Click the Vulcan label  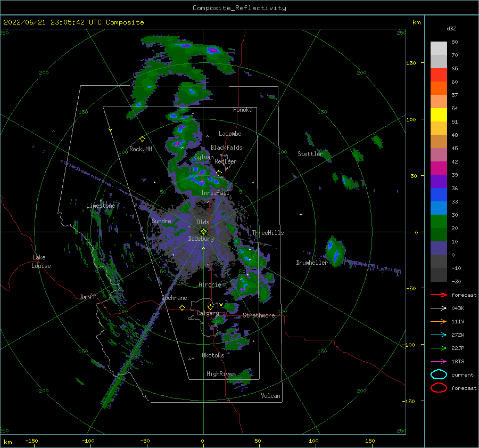point(271,396)
